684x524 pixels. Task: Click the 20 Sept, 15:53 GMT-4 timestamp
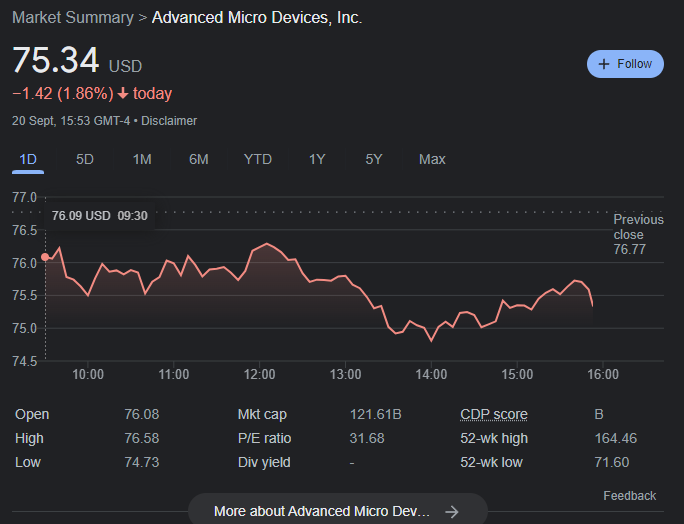[71, 121]
